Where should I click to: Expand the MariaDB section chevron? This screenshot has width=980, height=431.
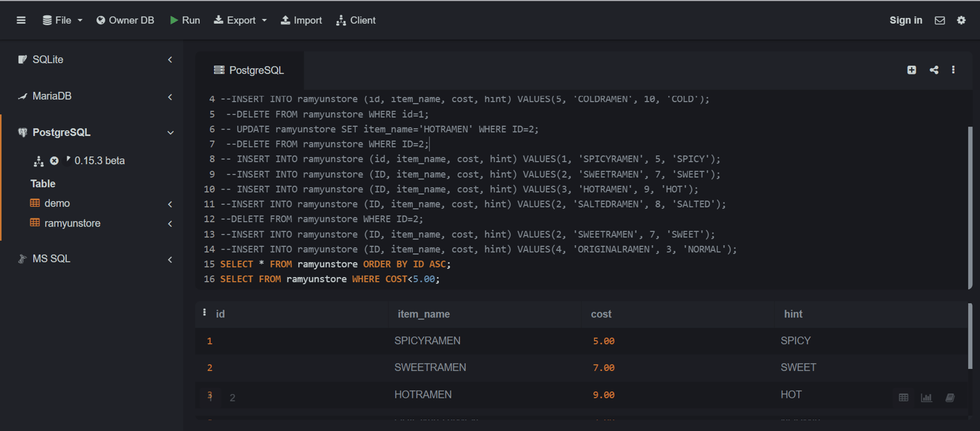pyautogui.click(x=170, y=96)
